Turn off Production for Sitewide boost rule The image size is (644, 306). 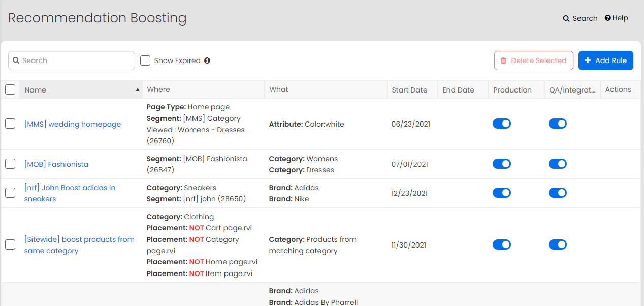point(502,244)
